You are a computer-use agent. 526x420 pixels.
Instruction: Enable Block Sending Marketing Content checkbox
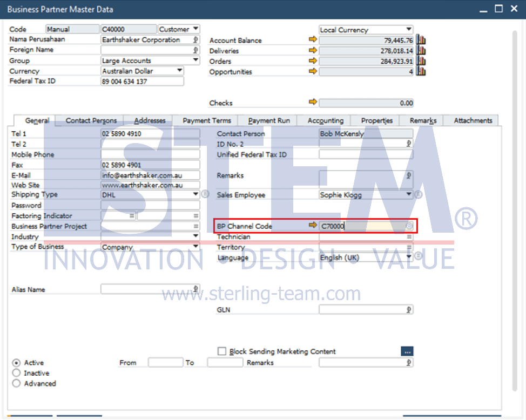(222, 351)
